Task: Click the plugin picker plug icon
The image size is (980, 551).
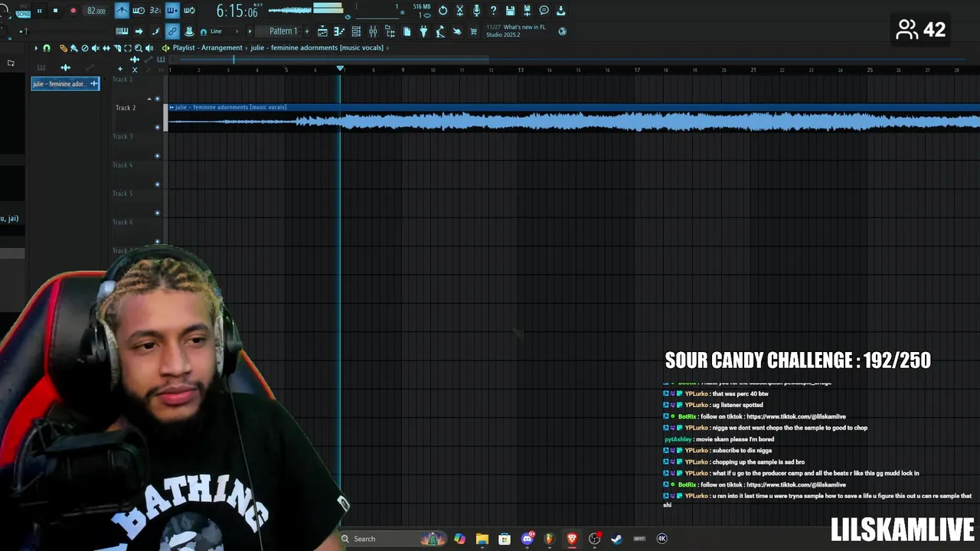Action: pyautogui.click(x=423, y=31)
